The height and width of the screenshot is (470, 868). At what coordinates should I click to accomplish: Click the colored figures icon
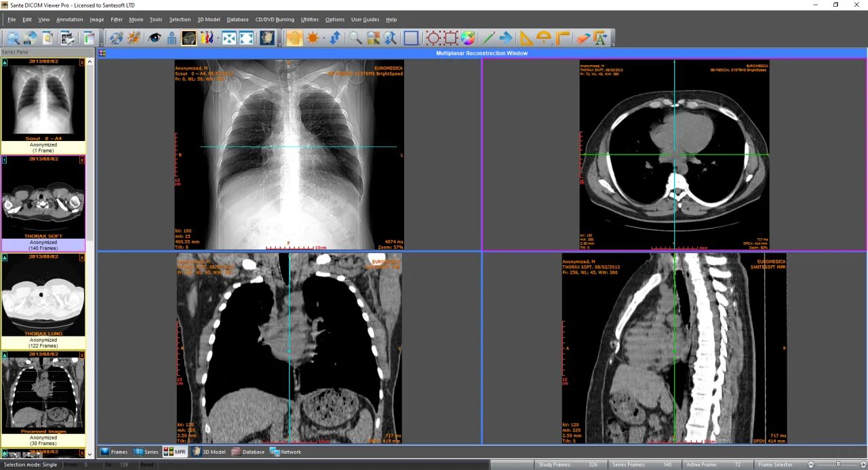tap(206, 38)
